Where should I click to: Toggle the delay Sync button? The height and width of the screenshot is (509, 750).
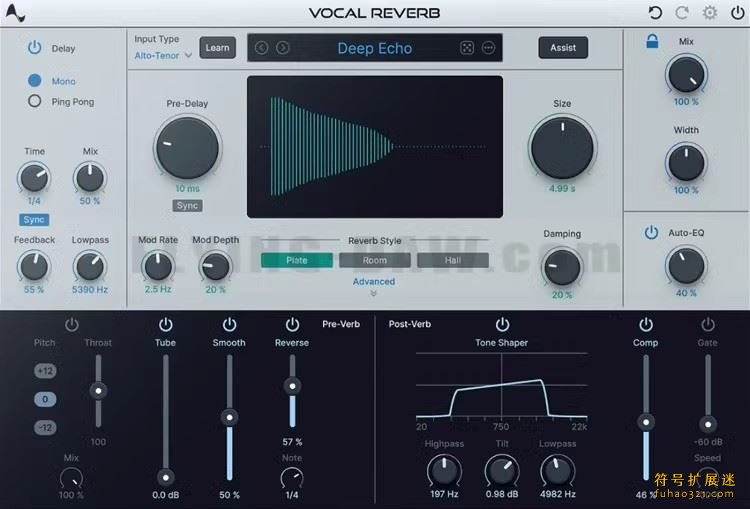pos(34,220)
